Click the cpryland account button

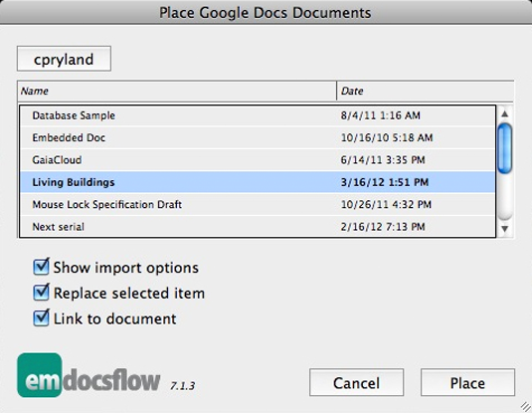[x=64, y=59]
